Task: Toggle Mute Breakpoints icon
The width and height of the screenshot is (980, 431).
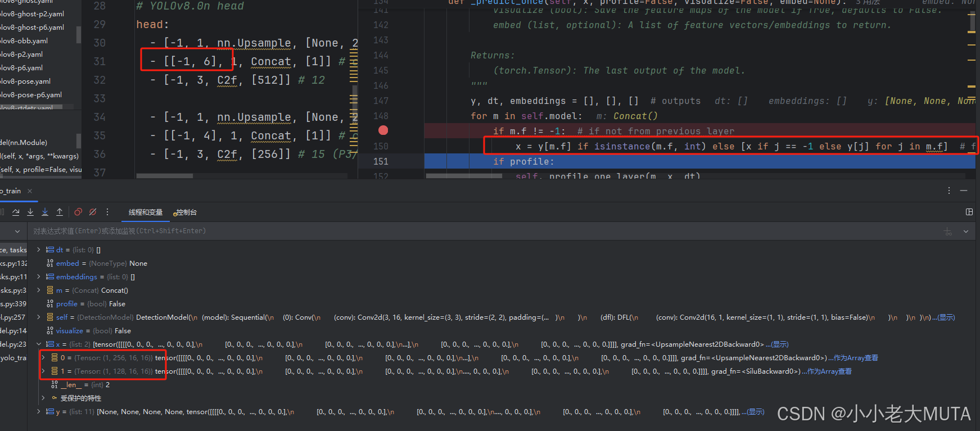Action: click(x=93, y=212)
